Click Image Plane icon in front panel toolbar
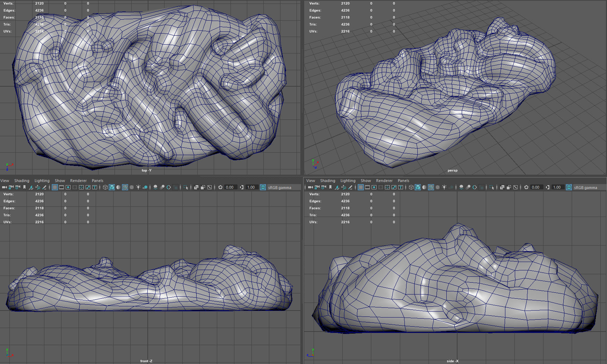 point(31,187)
